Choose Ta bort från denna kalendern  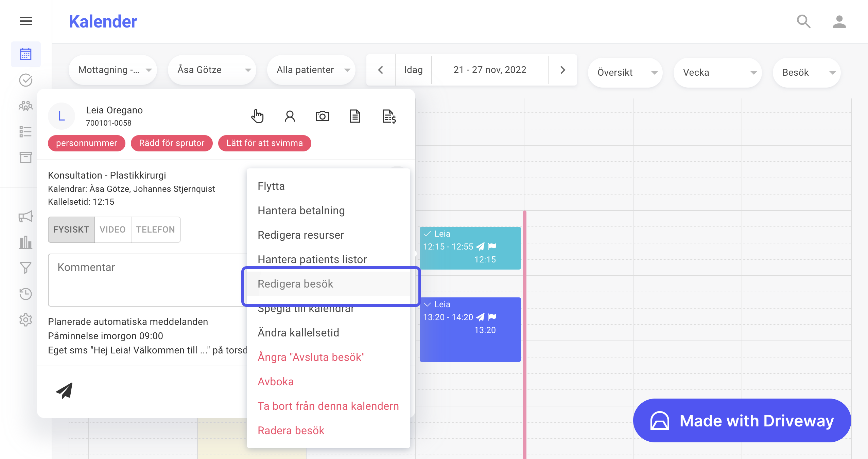(x=328, y=406)
